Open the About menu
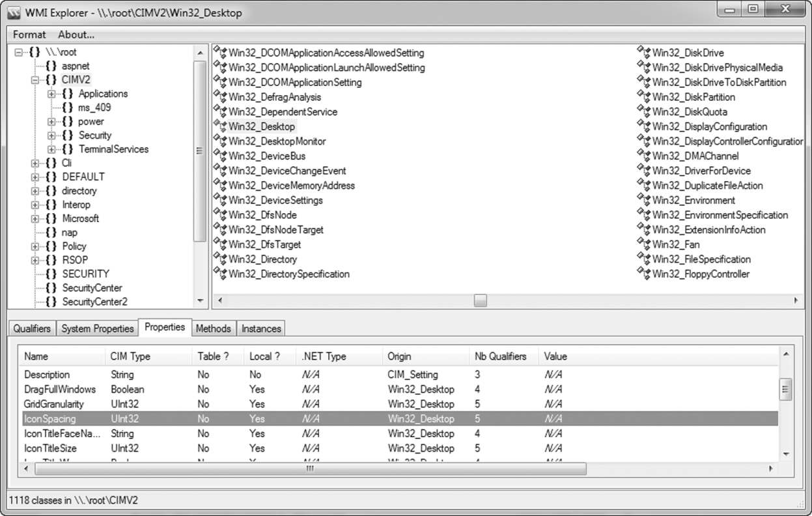 76,35
